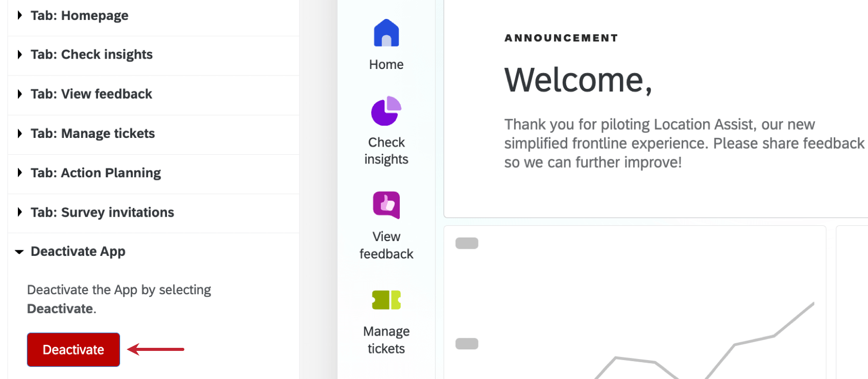Expand the Tab: Check insights arrow
The width and height of the screenshot is (868, 379).
[19, 55]
